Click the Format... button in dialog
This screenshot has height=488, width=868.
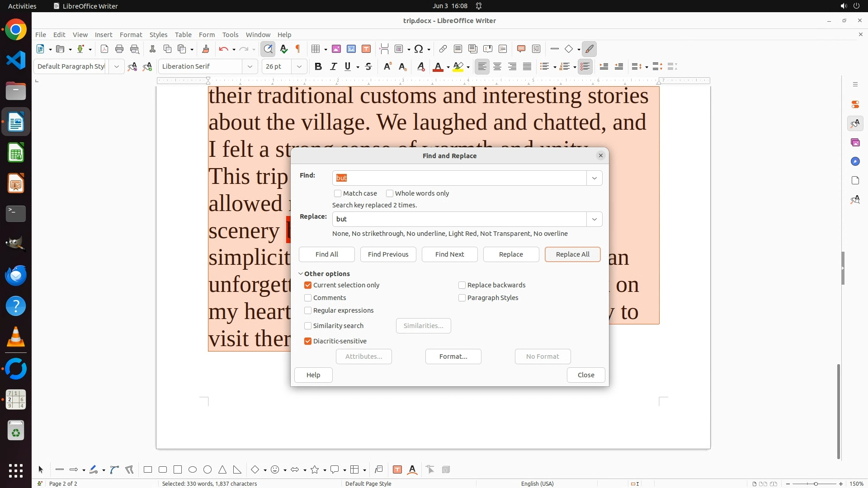pyautogui.click(x=453, y=357)
